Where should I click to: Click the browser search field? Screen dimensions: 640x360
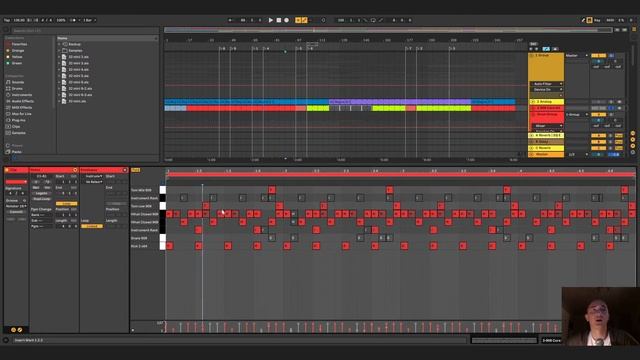84,31
